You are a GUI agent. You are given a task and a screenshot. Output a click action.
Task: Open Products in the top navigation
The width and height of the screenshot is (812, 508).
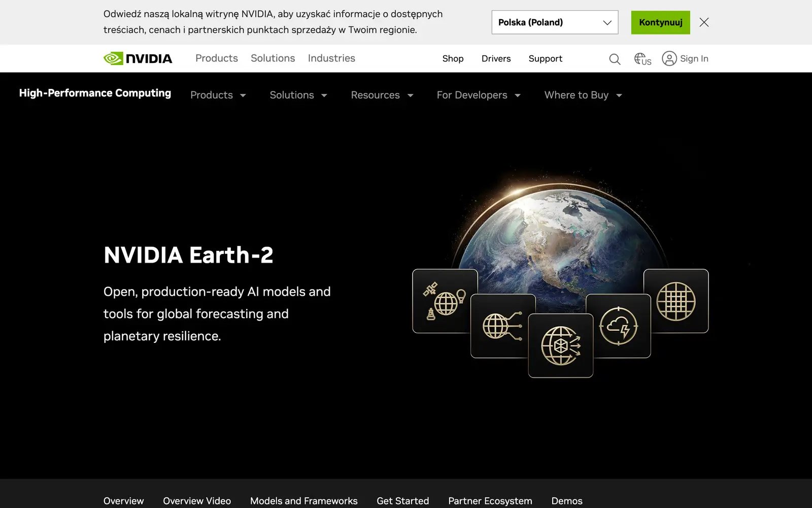click(x=217, y=58)
